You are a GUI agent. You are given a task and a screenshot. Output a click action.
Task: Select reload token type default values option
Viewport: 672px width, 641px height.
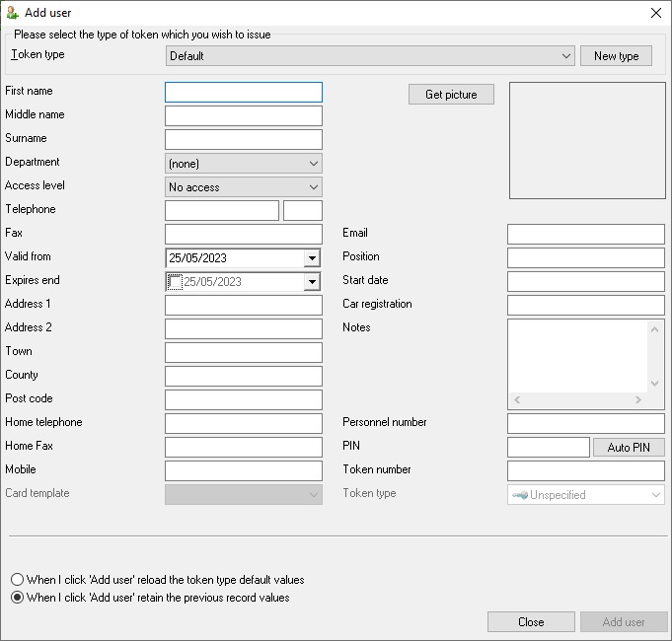[17, 580]
